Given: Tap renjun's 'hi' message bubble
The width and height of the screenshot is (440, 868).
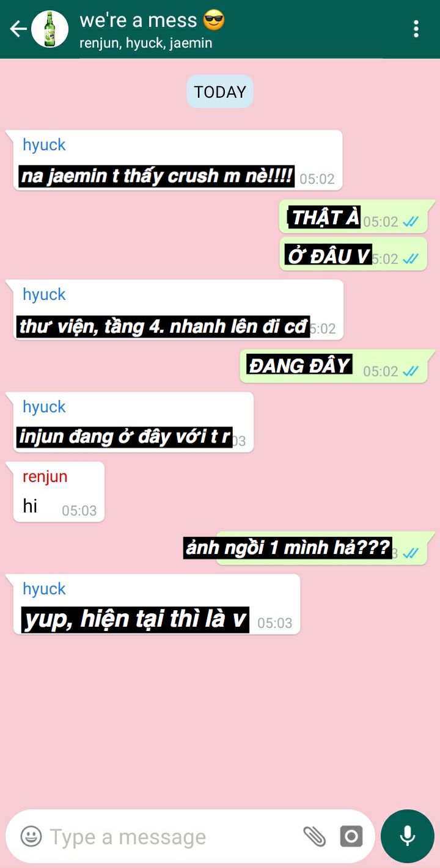Looking at the screenshot, I should click(x=59, y=492).
